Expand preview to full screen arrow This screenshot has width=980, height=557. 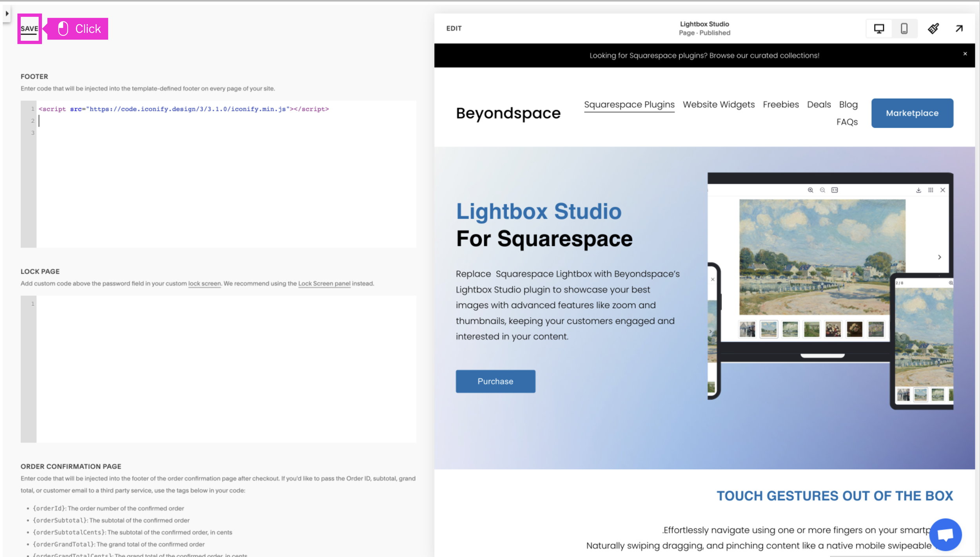959,29
